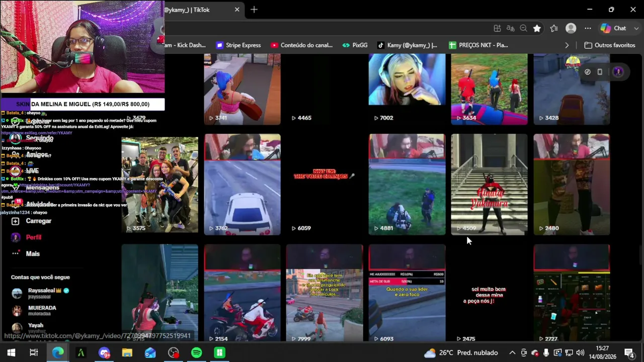Viewport: 644px width, 362px height.
Task: Open the video with 6059 views
Action: pos(325,185)
